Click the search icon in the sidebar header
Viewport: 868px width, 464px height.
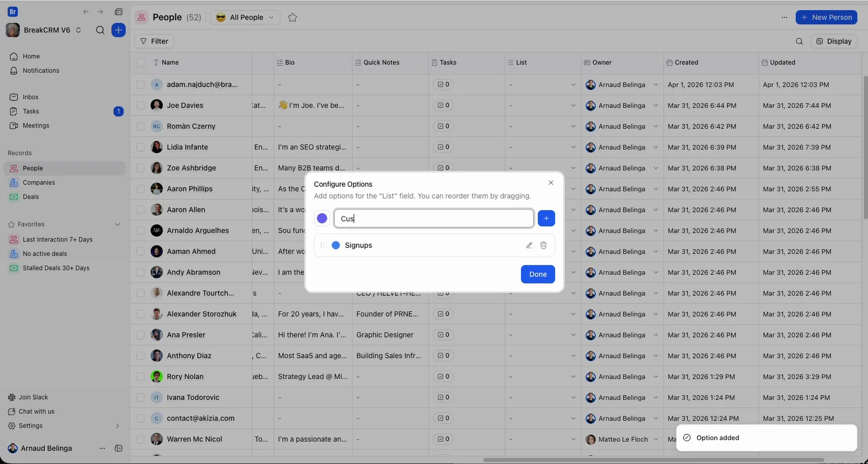(100, 30)
